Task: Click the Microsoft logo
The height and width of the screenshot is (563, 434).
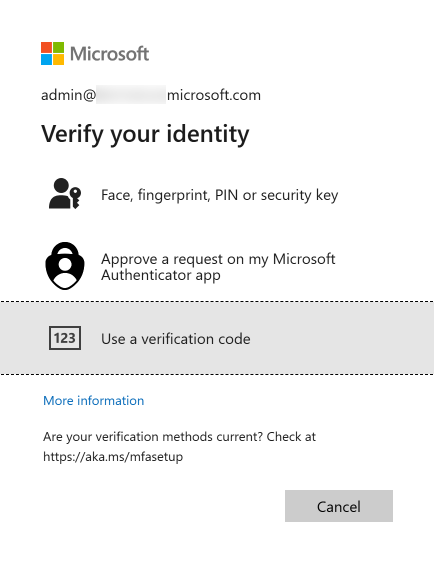Action: [x=95, y=53]
